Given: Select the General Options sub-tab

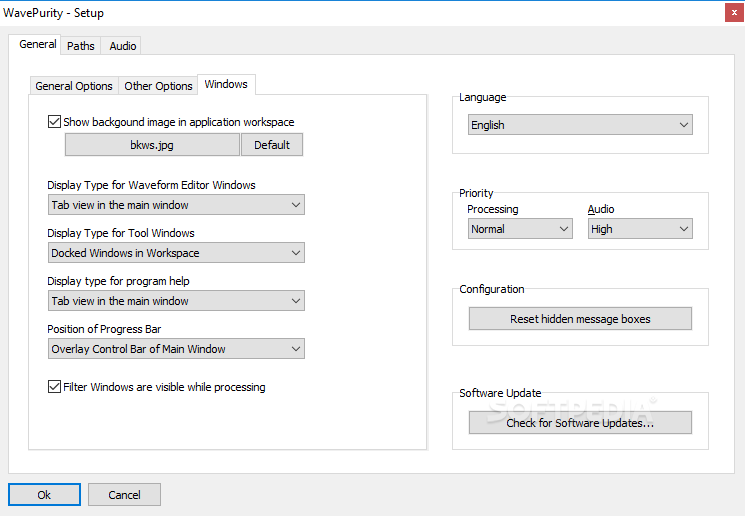Looking at the screenshot, I should click(x=74, y=86).
